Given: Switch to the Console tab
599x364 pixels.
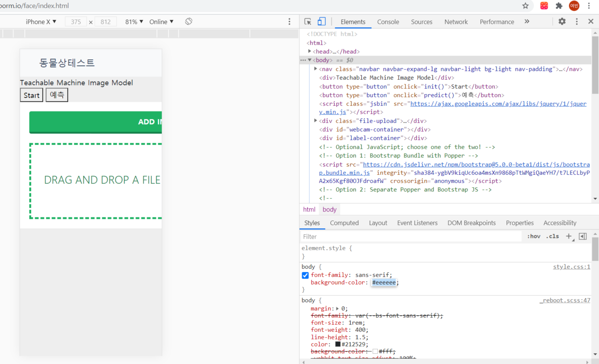Looking at the screenshot, I should click(388, 22).
